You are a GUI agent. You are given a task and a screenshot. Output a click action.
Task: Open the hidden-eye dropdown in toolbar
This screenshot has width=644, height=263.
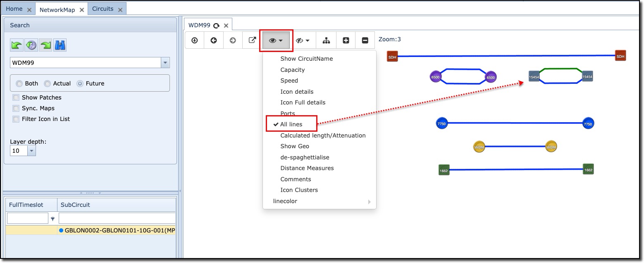(303, 40)
